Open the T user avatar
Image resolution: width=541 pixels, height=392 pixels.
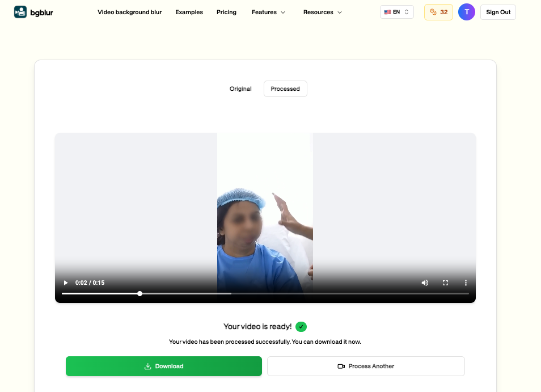(x=466, y=11)
